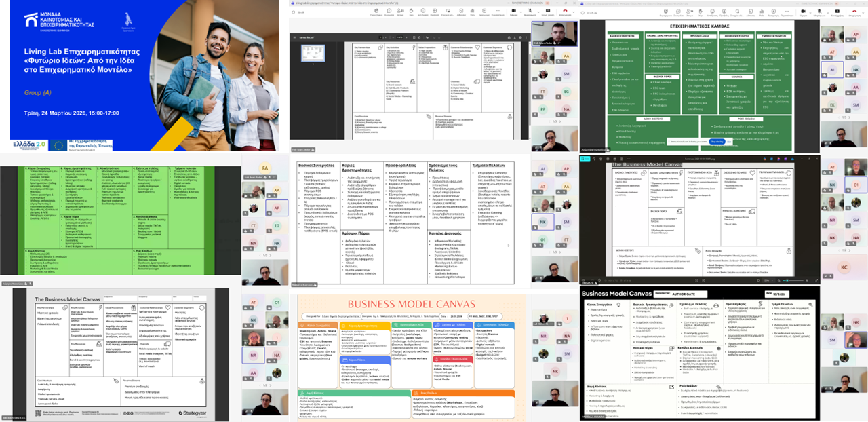The image size is (868, 422).
Task: Click Share (Κοινή χρήση) in the green canvas meeting
Action: 837,12
